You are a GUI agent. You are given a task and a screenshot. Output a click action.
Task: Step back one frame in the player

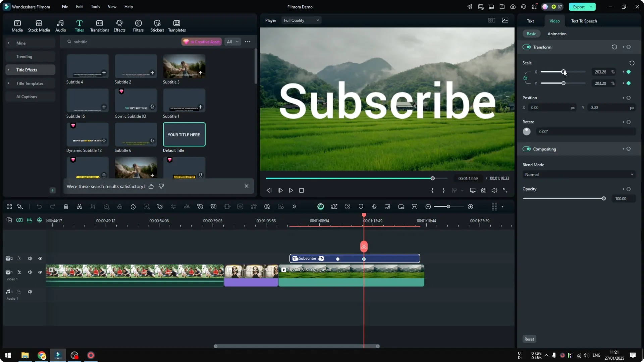(x=269, y=190)
